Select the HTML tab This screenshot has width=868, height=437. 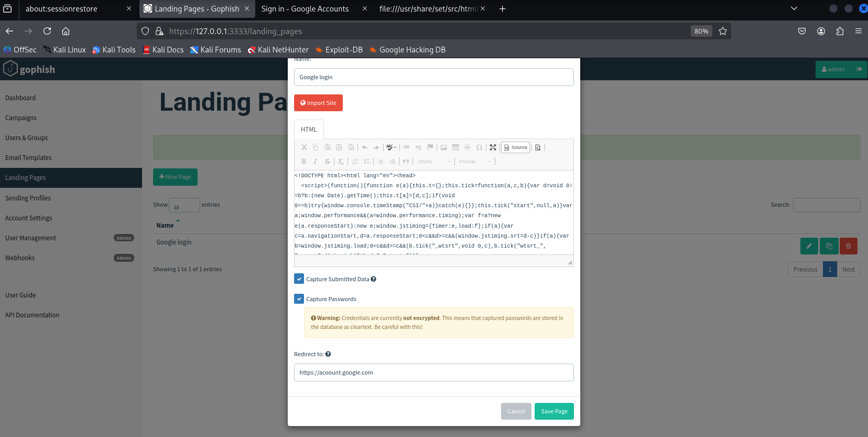[x=309, y=130]
